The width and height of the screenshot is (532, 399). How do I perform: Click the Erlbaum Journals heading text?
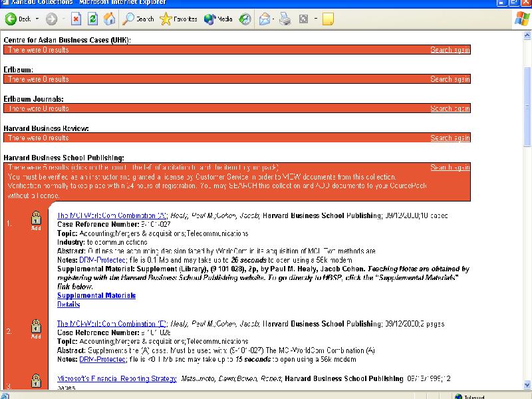[x=34, y=99]
